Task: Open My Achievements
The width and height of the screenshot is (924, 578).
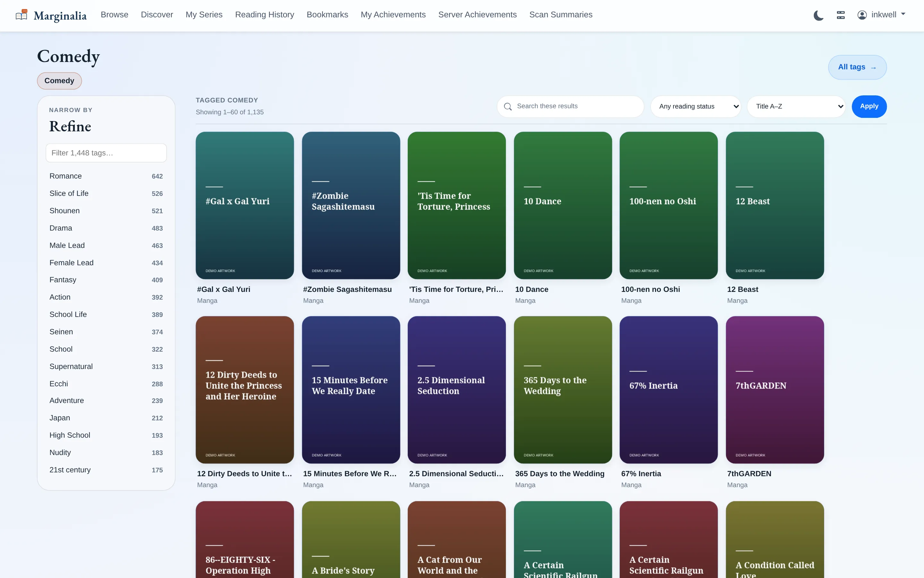Action: 393,14
